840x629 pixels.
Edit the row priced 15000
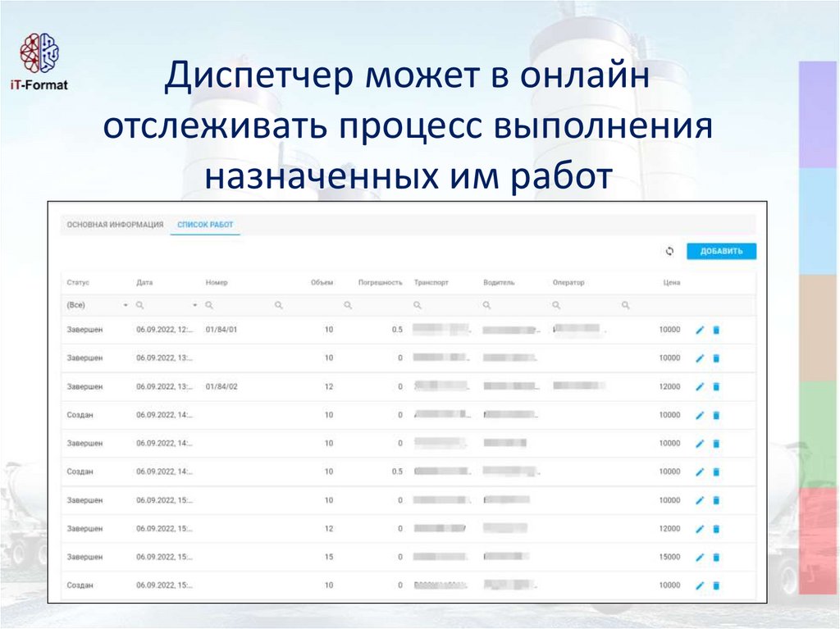700,557
